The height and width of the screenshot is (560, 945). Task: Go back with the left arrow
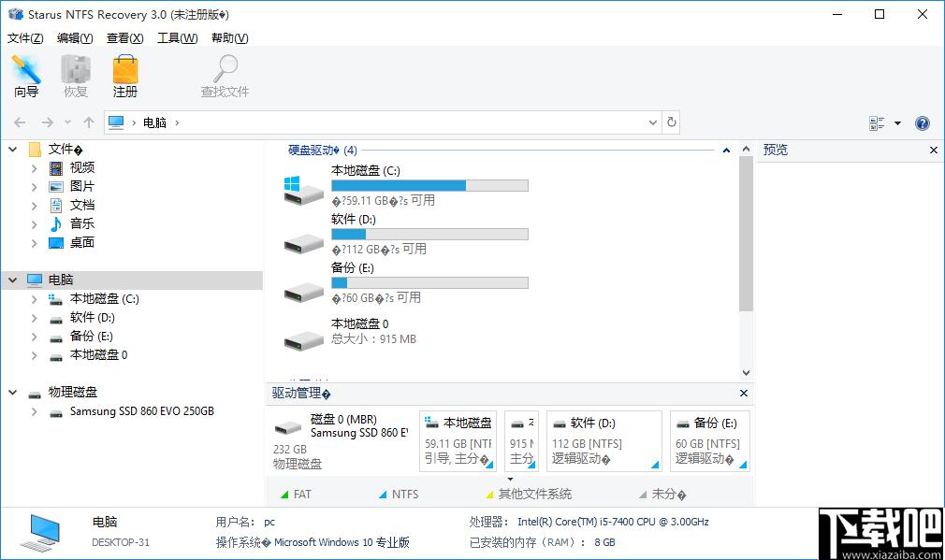(x=20, y=122)
